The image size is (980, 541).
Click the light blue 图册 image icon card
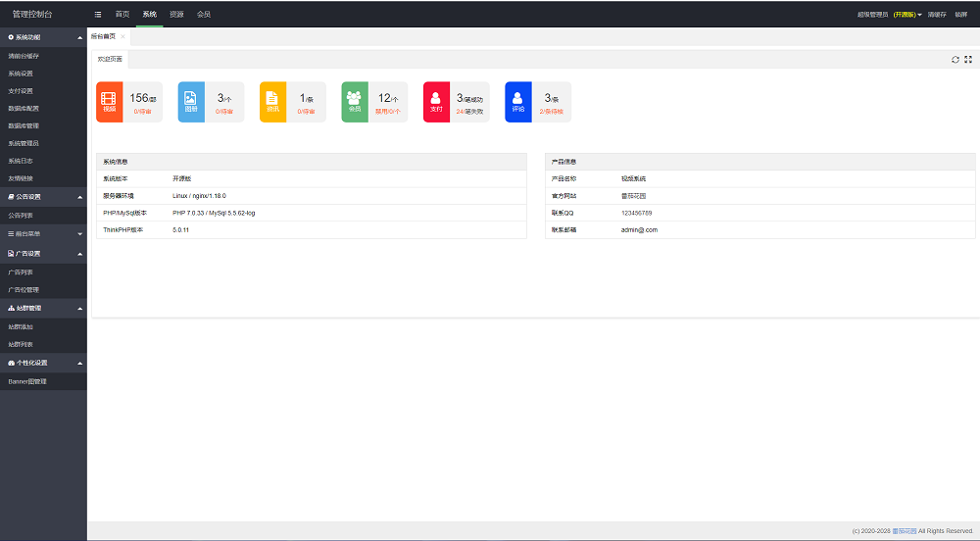(x=191, y=102)
